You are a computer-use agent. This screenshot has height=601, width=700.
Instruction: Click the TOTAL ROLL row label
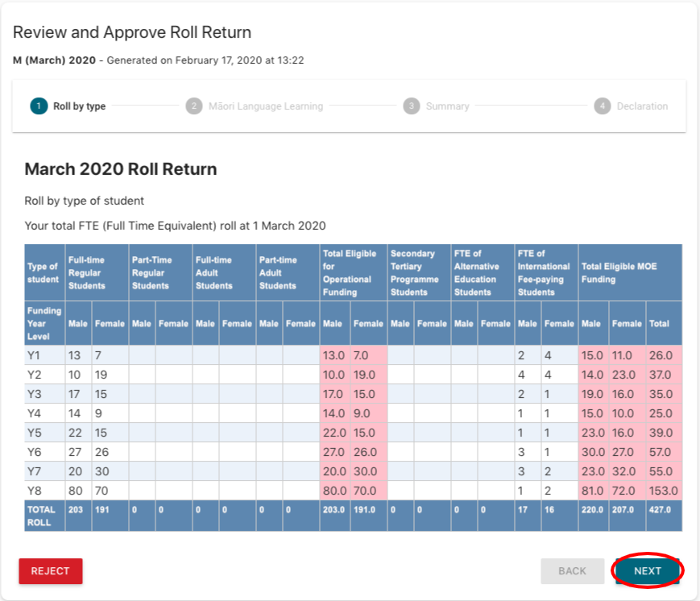click(44, 516)
